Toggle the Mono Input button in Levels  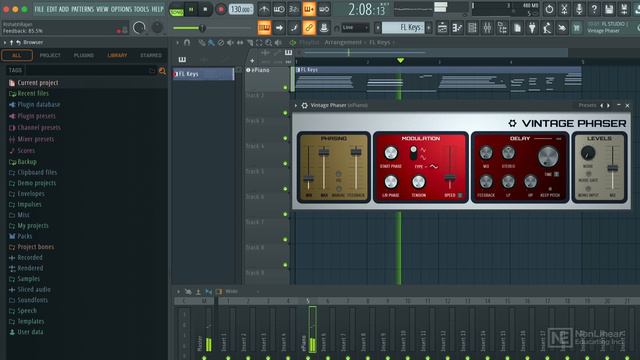click(588, 189)
